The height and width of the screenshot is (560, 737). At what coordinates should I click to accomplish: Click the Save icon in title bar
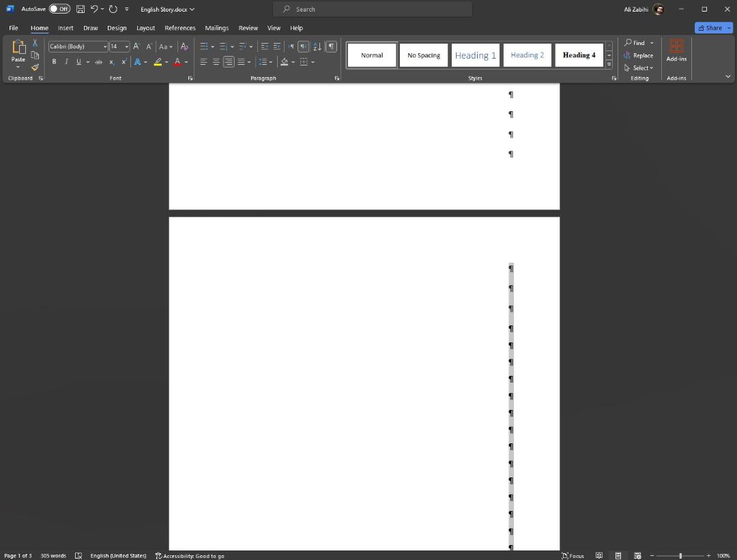point(81,9)
